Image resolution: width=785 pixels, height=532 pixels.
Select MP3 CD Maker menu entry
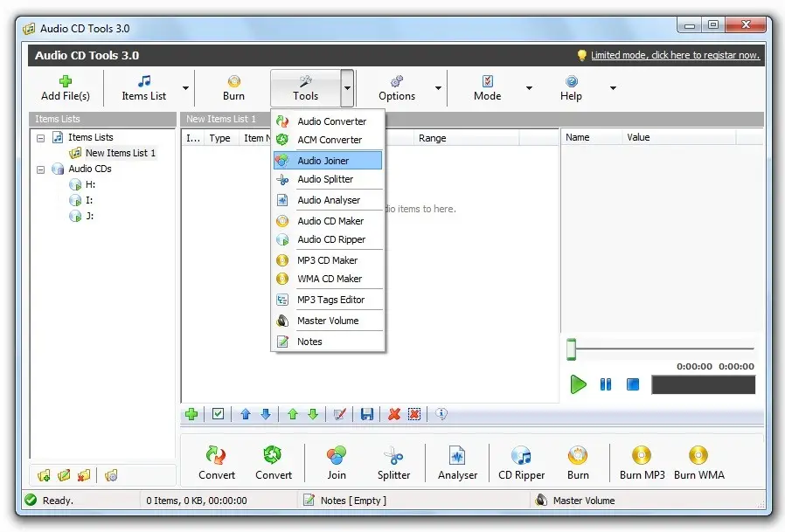click(328, 260)
